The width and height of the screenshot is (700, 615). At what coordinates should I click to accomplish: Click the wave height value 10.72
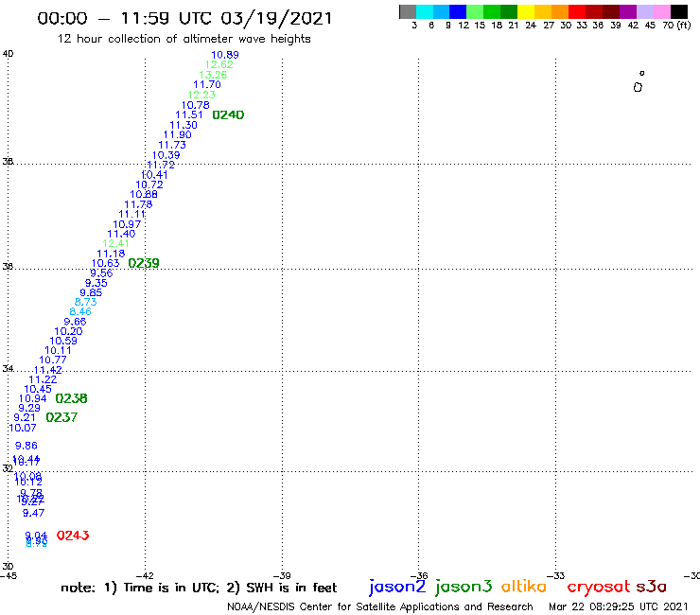pyautogui.click(x=149, y=184)
